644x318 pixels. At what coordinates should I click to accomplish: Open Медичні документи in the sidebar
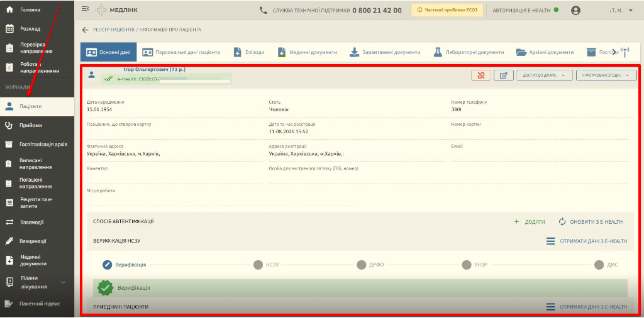coord(37,261)
